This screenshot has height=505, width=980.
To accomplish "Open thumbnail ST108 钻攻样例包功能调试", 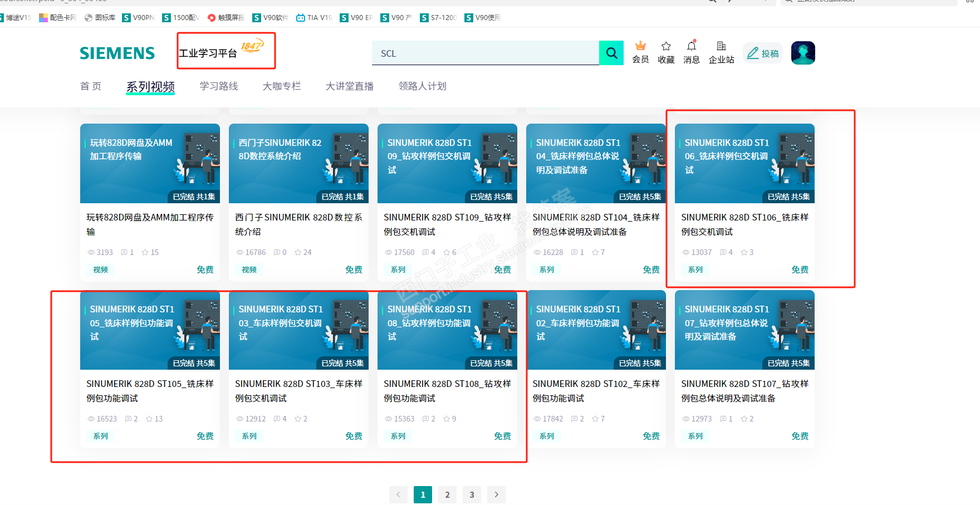I will click(x=447, y=330).
